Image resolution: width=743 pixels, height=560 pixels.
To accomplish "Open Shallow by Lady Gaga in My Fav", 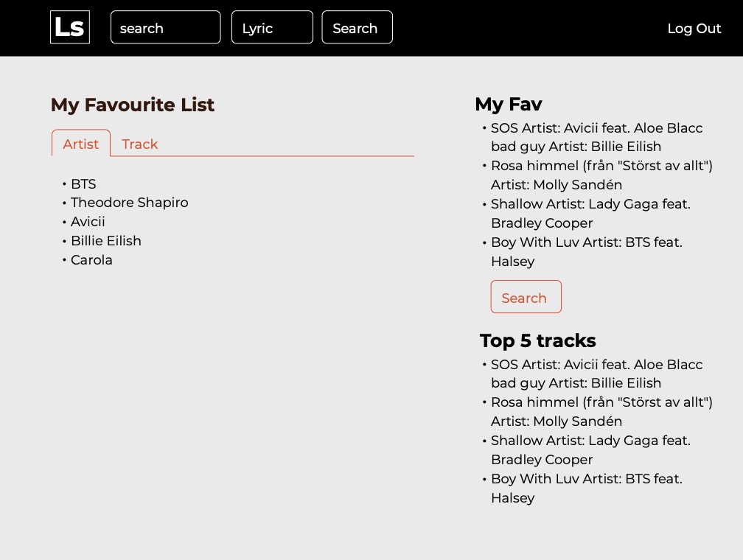I will coord(590,214).
